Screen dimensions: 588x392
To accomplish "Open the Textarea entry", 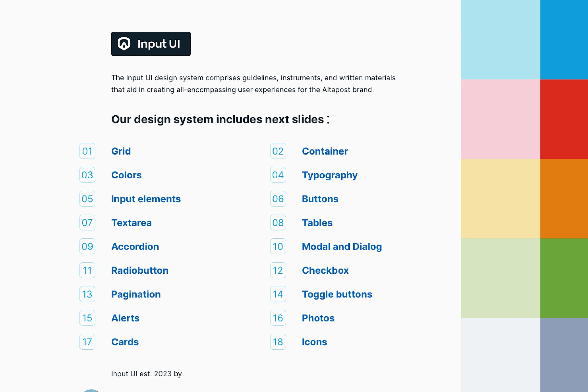I will (132, 222).
